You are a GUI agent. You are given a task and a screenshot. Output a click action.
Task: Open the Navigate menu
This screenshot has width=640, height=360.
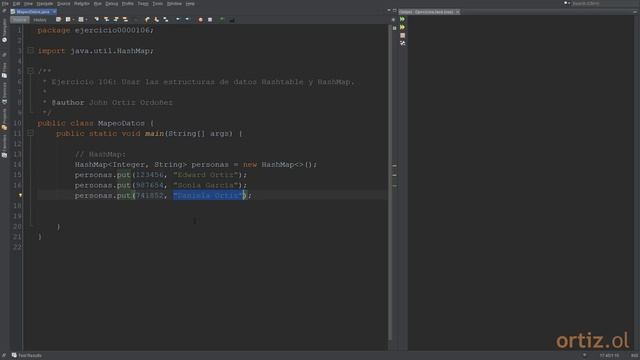[x=45, y=3]
